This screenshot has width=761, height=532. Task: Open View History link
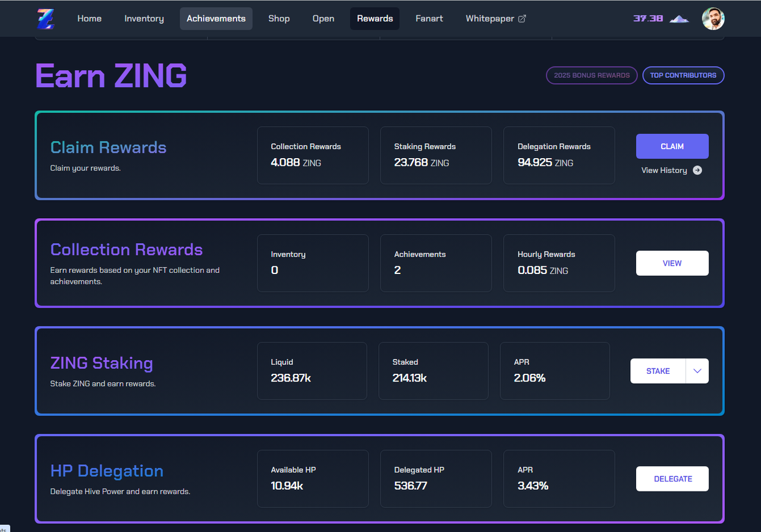(672, 171)
